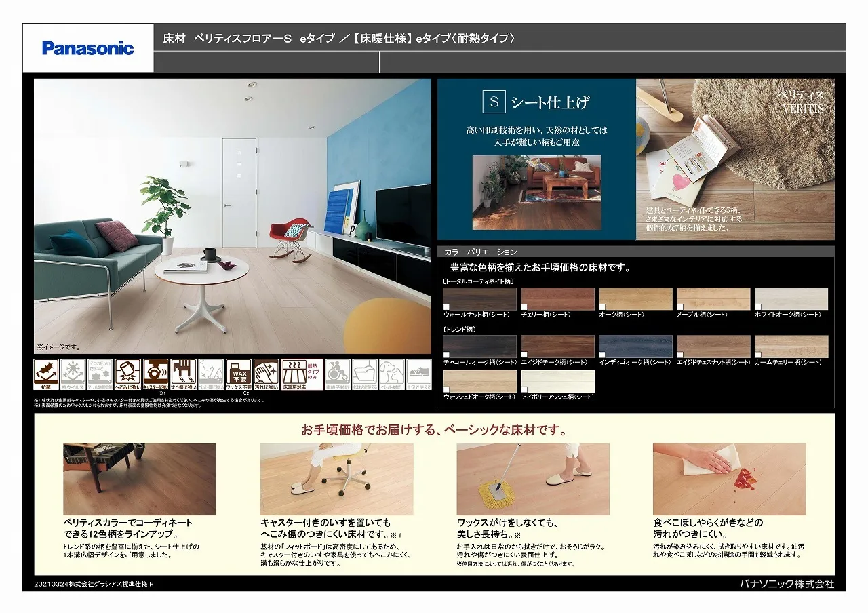Pick the インディゴオーク柄 blue swatch
868x613 pixels.
coord(635,347)
